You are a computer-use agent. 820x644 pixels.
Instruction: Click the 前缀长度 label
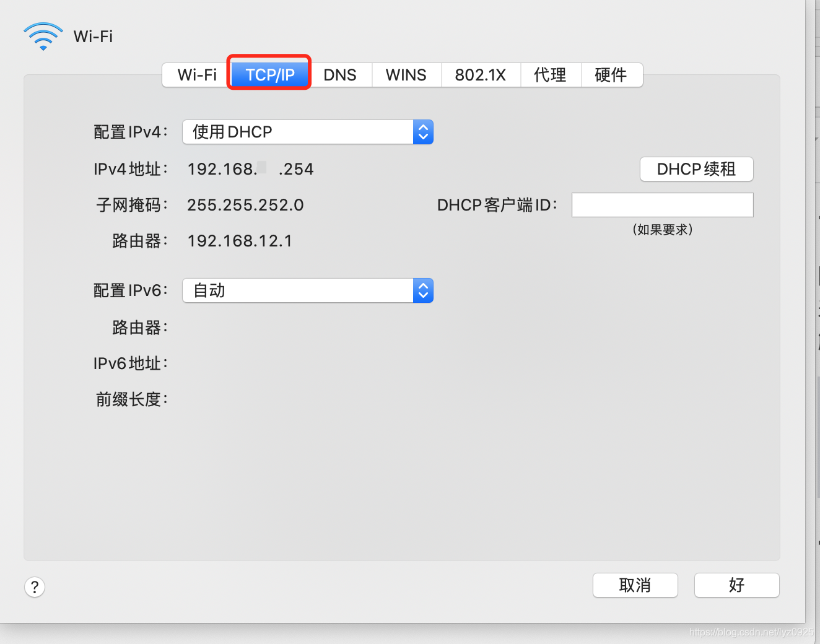(x=131, y=399)
